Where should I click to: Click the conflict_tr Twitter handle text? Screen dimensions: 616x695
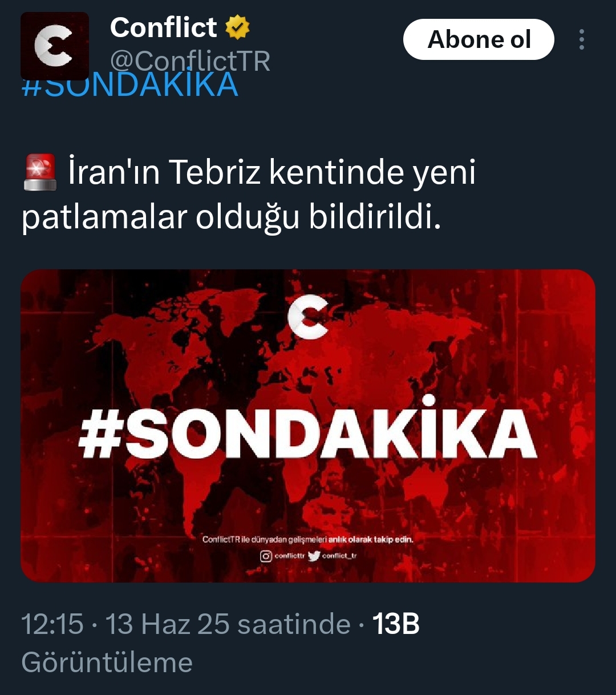(x=339, y=556)
